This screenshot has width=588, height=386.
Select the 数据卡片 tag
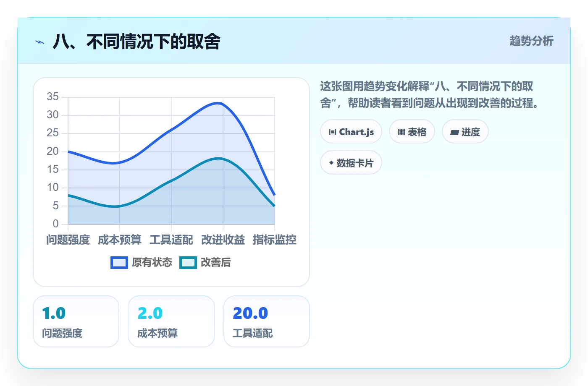(351, 163)
